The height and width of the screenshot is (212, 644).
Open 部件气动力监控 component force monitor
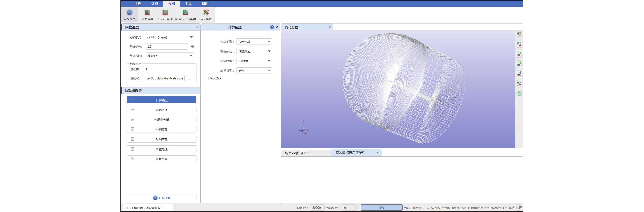(x=185, y=15)
